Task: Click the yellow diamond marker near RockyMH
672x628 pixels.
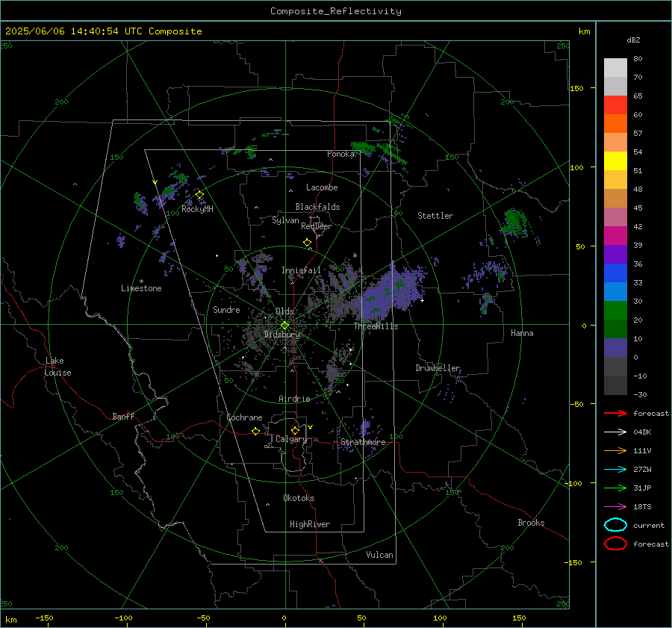Action: (199, 195)
